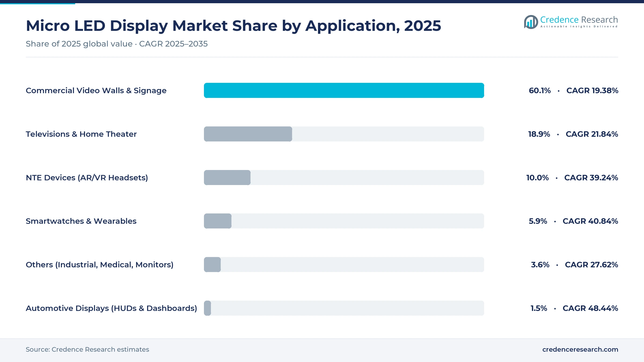Select the 'NTE Devices (AR/VR Headsets)' label
The height and width of the screenshot is (362, 644).
pos(87,178)
